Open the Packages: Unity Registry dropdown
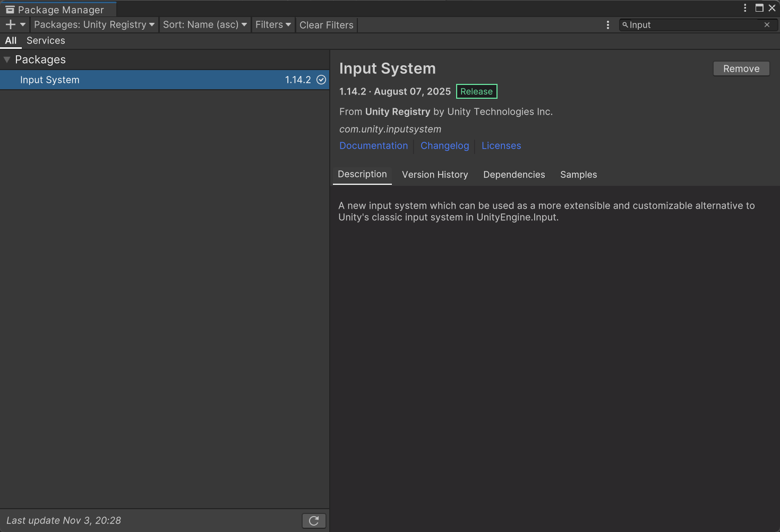This screenshot has height=532, width=780. [93, 24]
